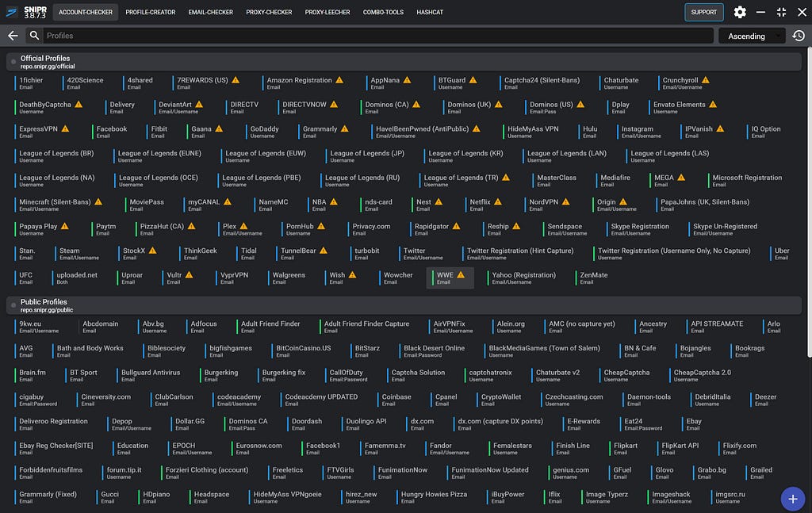
Task: Toggle the Public Profiles circle indicator
Action: (x=13, y=305)
